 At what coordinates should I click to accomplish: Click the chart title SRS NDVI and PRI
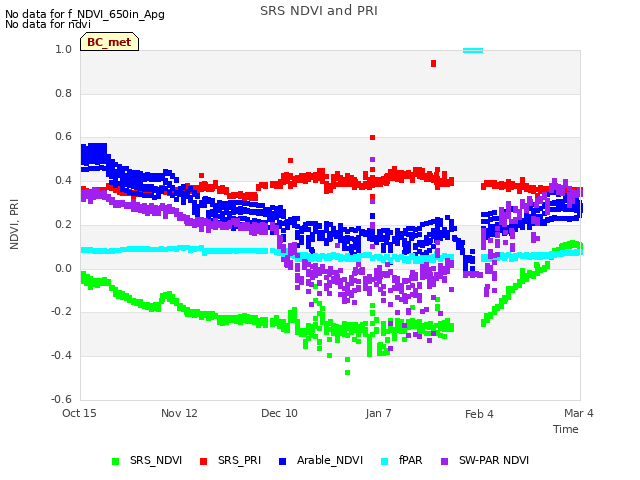coord(319,11)
